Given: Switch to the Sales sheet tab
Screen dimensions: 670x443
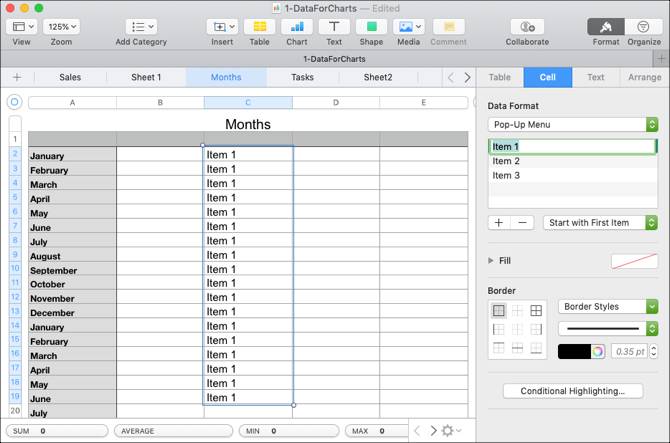Looking at the screenshot, I should [70, 77].
